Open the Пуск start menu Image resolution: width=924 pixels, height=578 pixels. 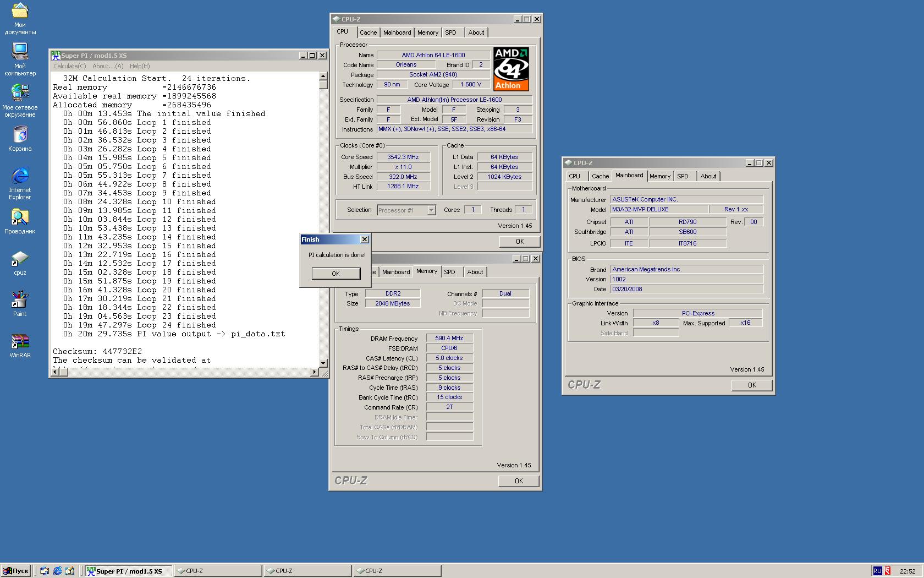[x=15, y=571]
